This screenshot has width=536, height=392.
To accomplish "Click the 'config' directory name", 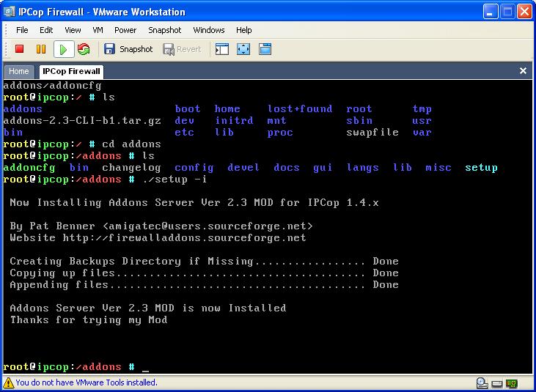I will point(194,168).
